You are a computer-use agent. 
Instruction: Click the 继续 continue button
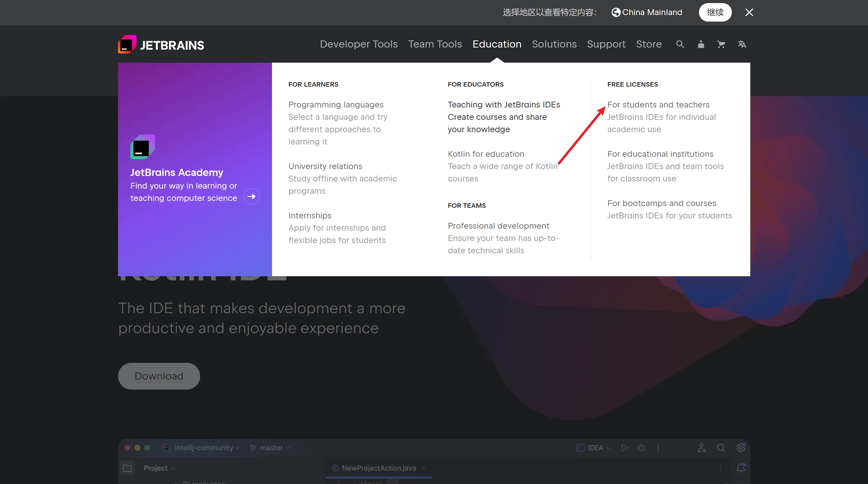pos(715,12)
